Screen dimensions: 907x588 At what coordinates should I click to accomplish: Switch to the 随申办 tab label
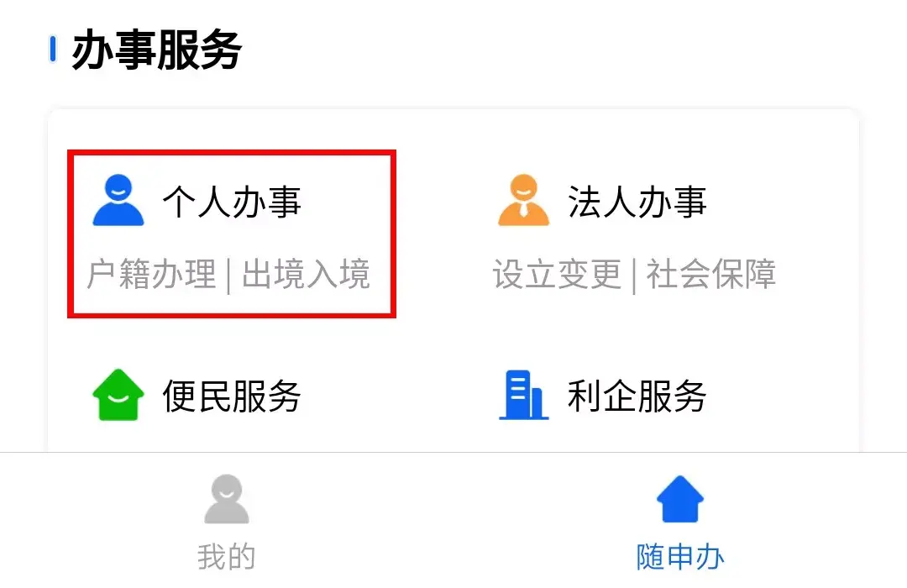pyautogui.click(x=680, y=557)
